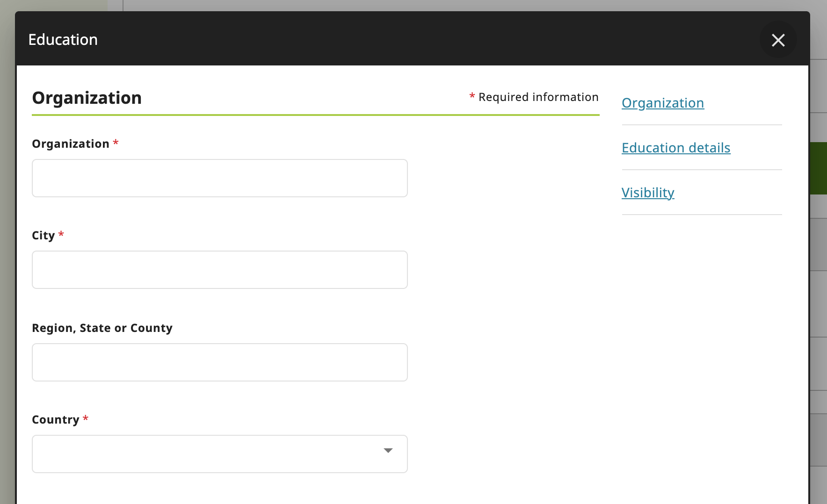Click the Country field label
This screenshot has height=504, width=827.
click(x=55, y=419)
